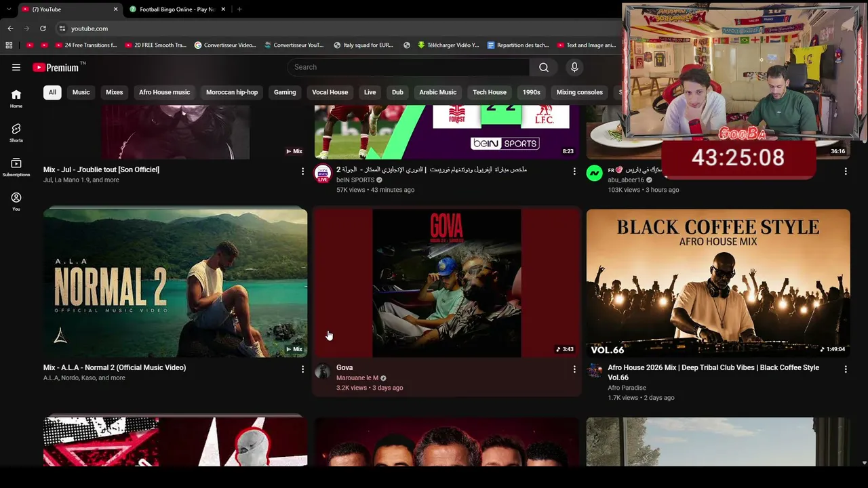Open options menu for abu_abeer16 video

[x=846, y=171]
